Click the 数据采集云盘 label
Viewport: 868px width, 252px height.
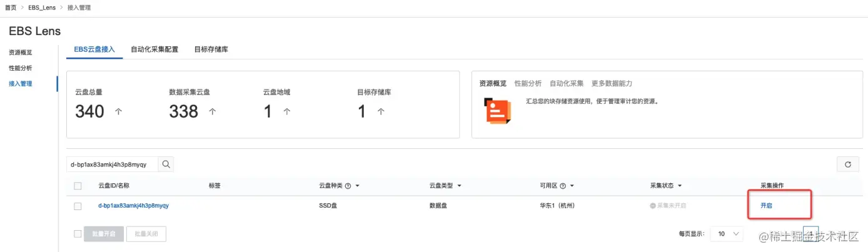pos(189,92)
